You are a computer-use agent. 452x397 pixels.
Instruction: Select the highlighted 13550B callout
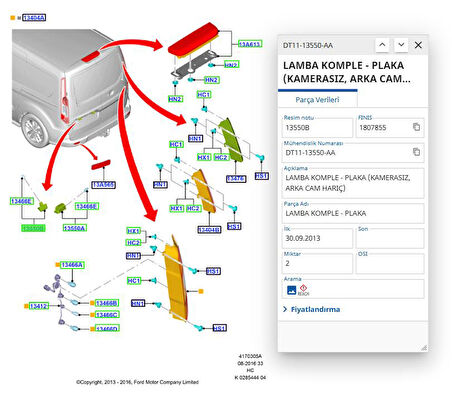click(33, 228)
